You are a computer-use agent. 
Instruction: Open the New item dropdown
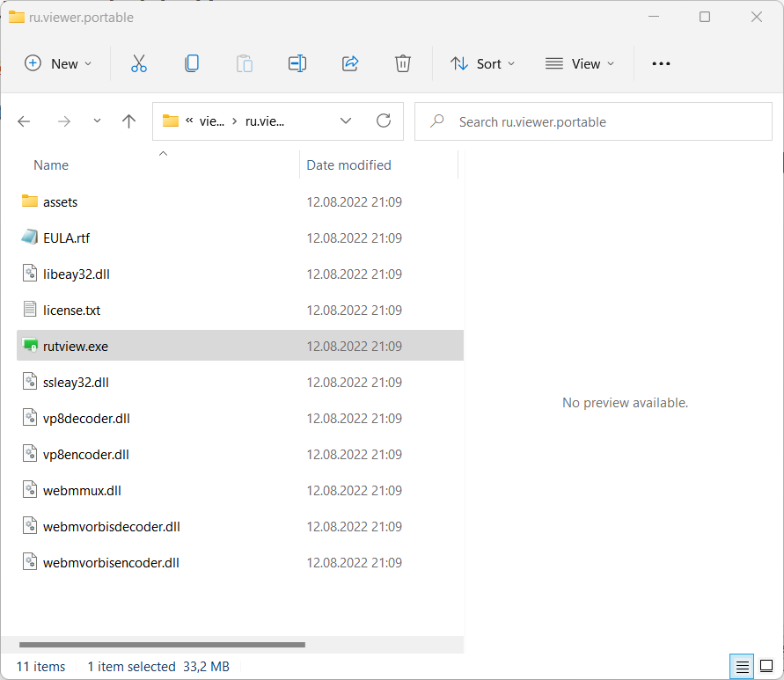point(58,63)
